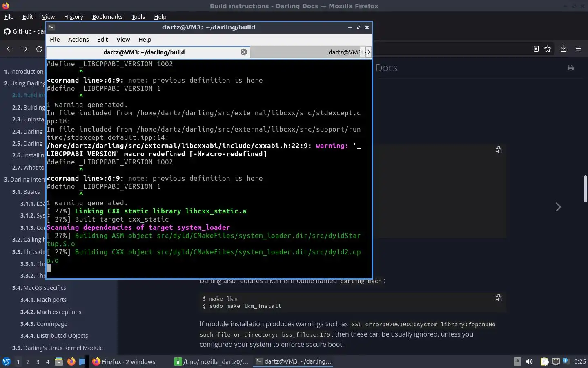The width and height of the screenshot is (588, 368).
Task: Open 3.4.2. Mach exceptions in sidebar
Action: [x=51, y=312]
